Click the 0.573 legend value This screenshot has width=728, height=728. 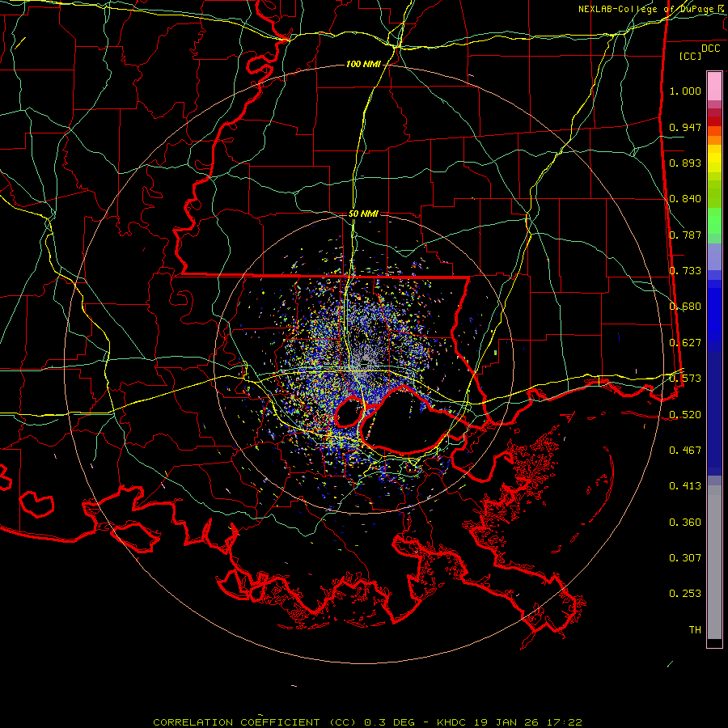click(x=685, y=379)
